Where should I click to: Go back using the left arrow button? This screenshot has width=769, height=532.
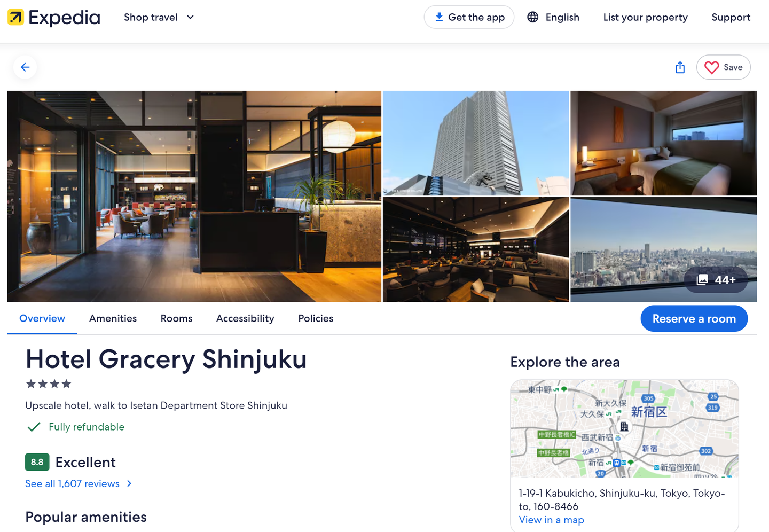tap(25, 67)
